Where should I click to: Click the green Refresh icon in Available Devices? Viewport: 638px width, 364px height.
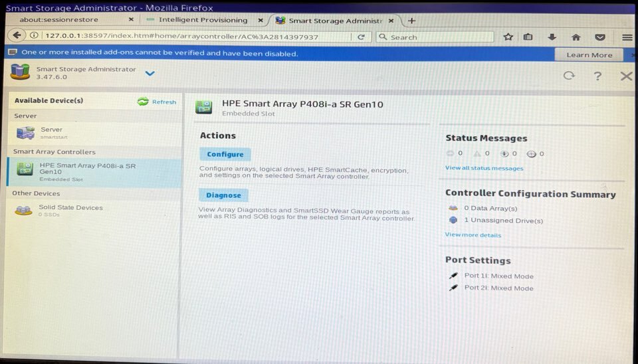click(143, 101)
